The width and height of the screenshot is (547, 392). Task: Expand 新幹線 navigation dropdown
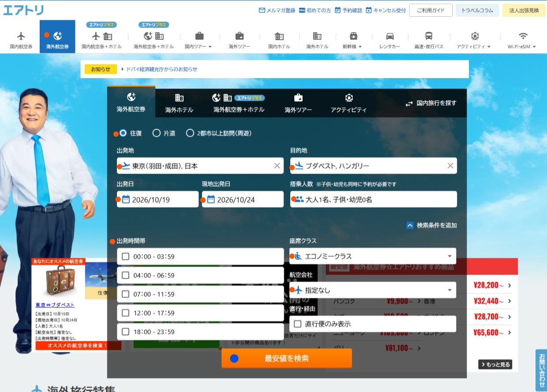352,40
